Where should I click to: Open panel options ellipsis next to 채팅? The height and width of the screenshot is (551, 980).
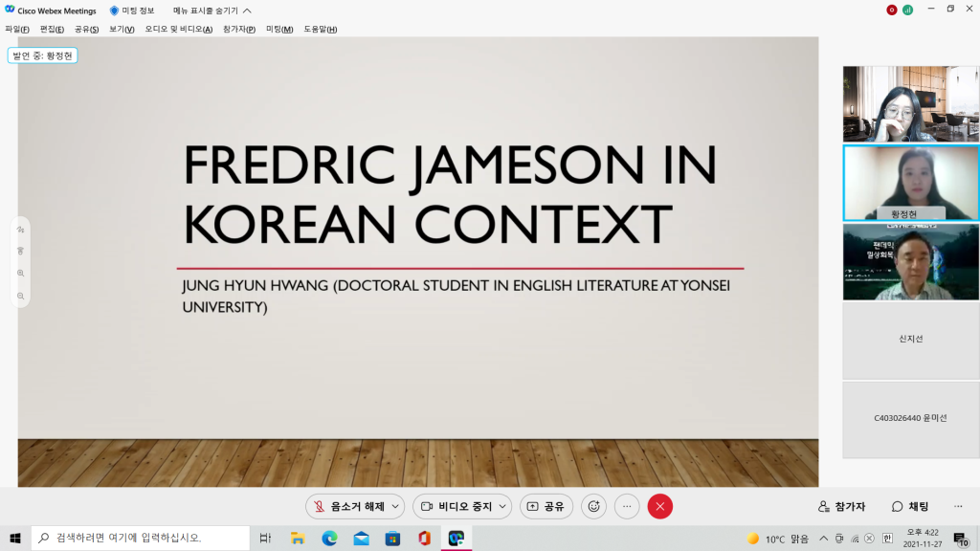tap(958, 506)
